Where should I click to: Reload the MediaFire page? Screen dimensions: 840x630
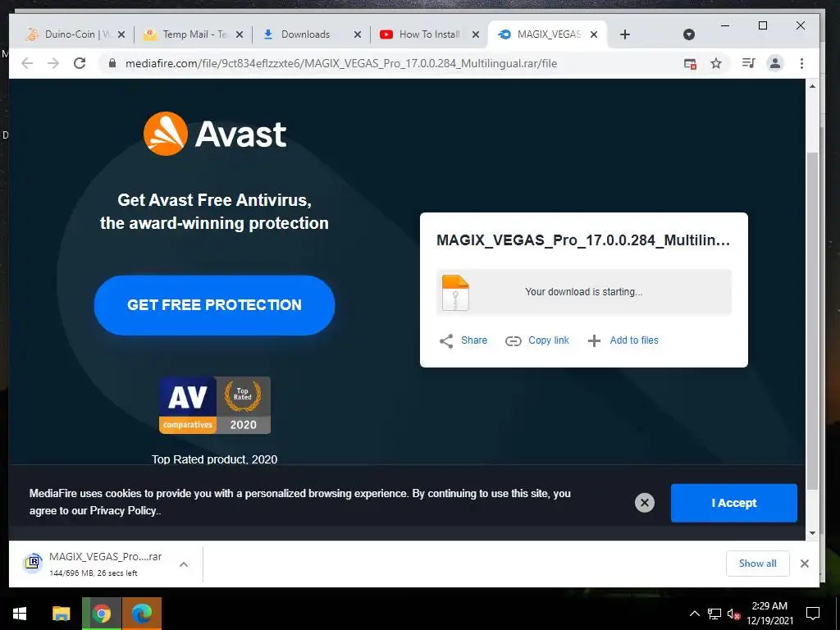pyautogui.click(x=80, y=63)
